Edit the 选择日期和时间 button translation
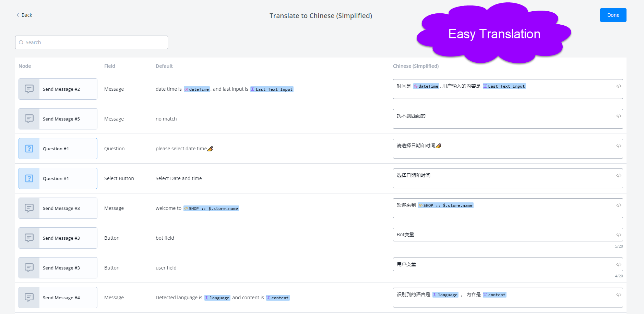This screenshot has height=314, width=644. [x=508, y=178]
